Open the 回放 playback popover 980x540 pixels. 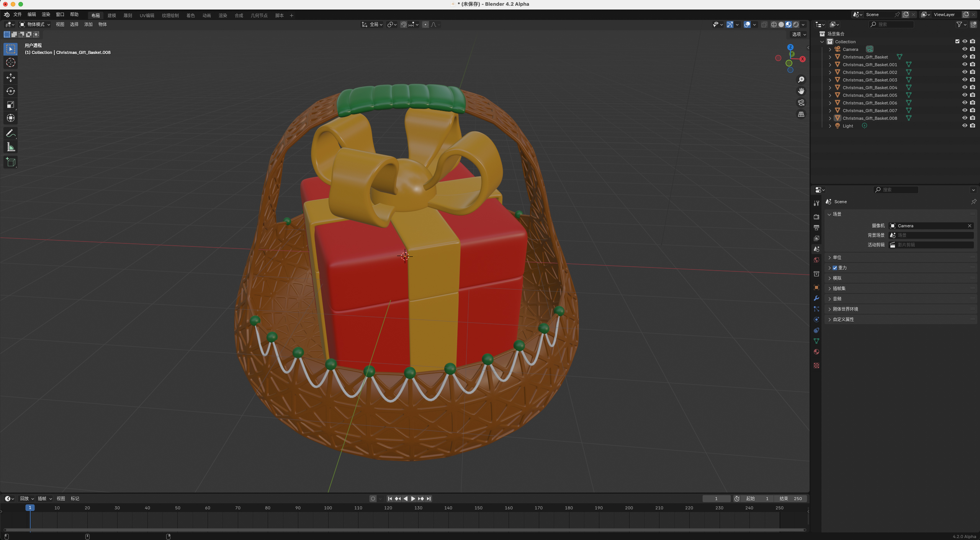(x=27, y=499)
